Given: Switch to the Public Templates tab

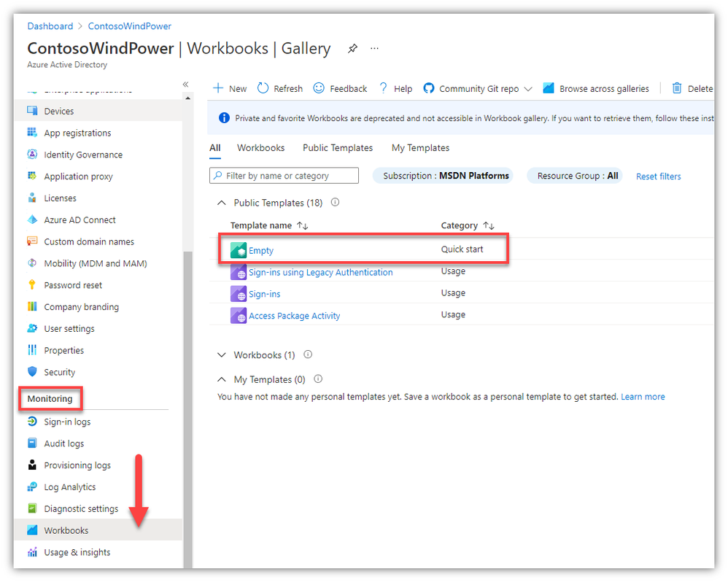Looking at the screenshot, I should (338, 148).
